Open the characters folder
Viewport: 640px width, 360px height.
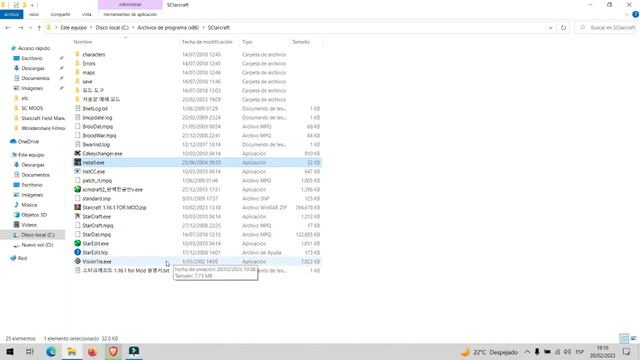[x=93, y=54]
